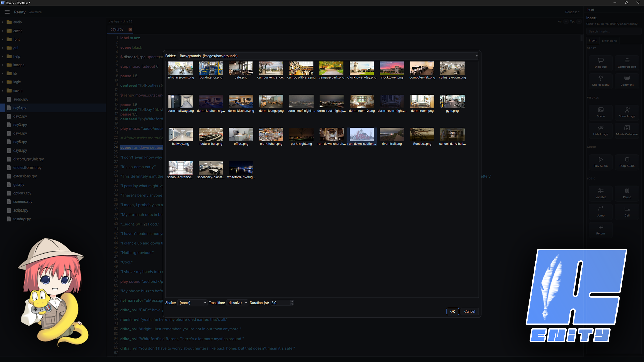The height and width of the screenshot is (362, 644).
Task: Cancel the background picker dialog
Action: click(469, 312)
